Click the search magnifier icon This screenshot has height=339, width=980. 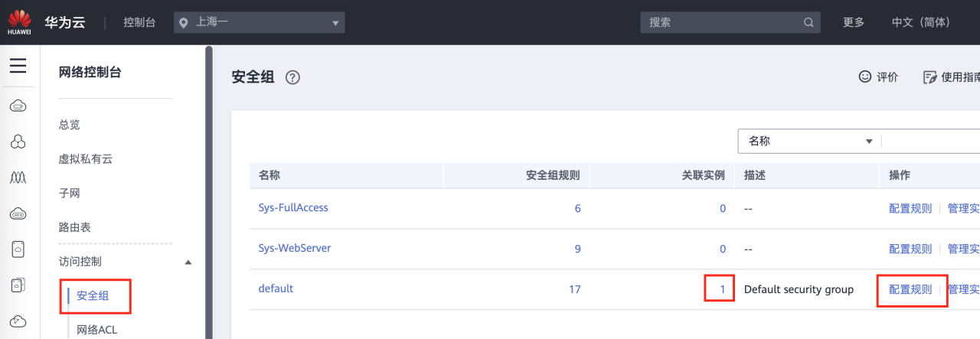point(808,22)
